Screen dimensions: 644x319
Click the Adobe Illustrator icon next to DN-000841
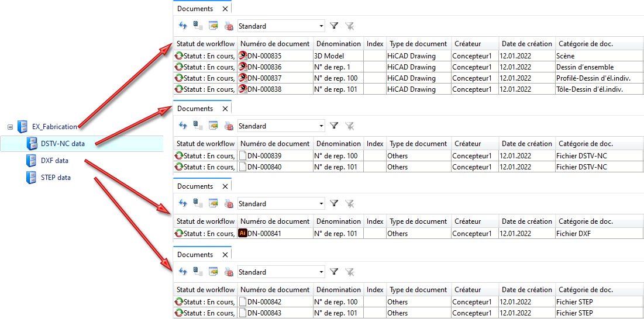[242, 233]
